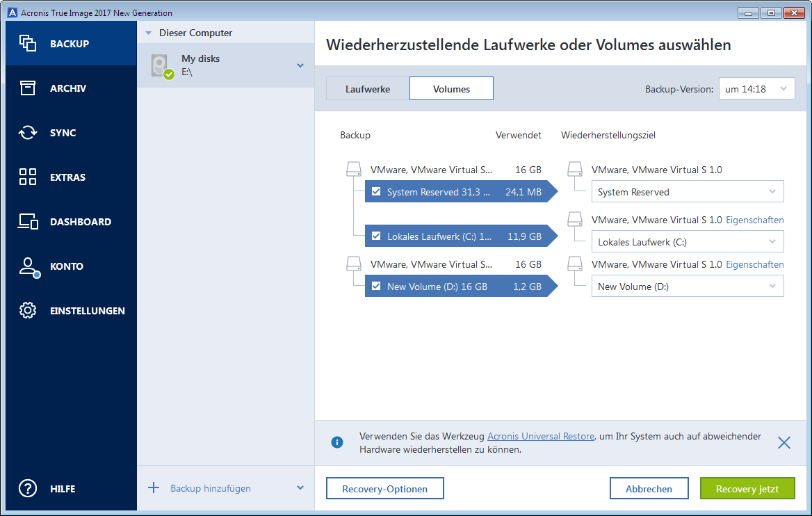Open the Acronis Universal Restore link

[541, 436]
